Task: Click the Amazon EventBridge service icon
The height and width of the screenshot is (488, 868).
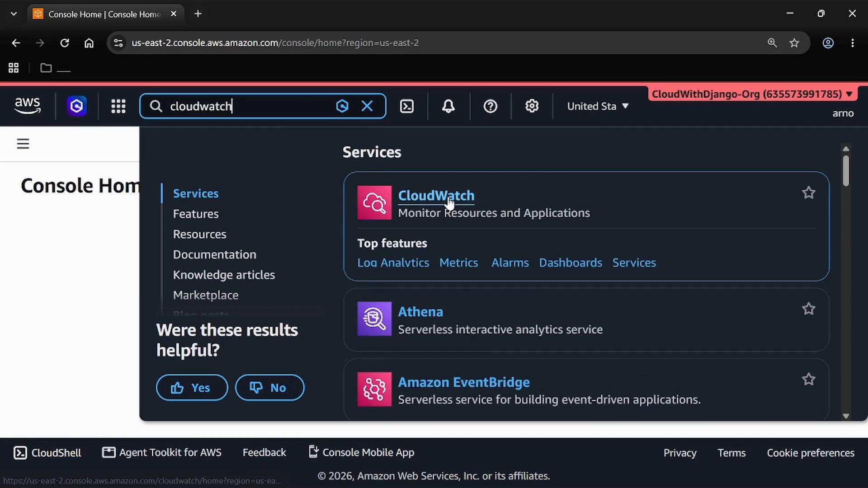Action: point(374,389)
